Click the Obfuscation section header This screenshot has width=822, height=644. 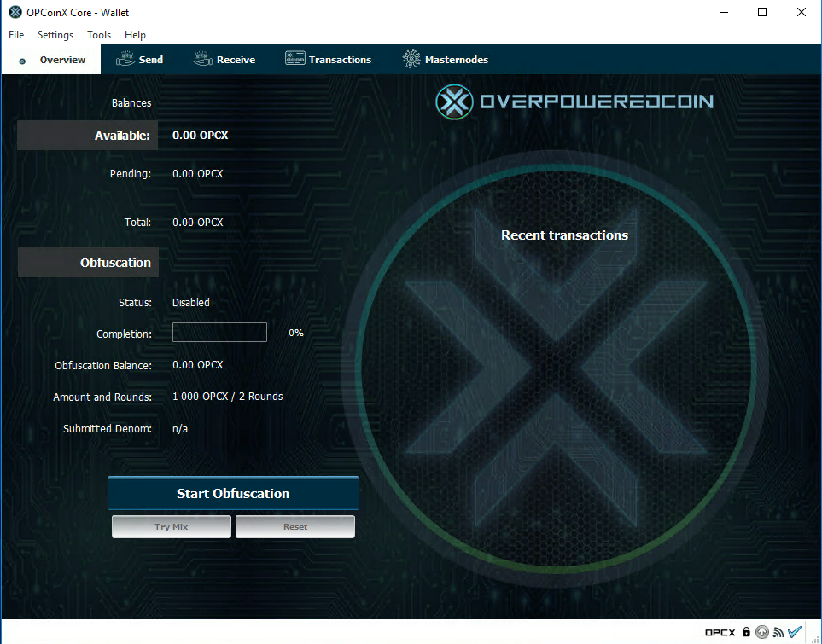coord(88,263)
